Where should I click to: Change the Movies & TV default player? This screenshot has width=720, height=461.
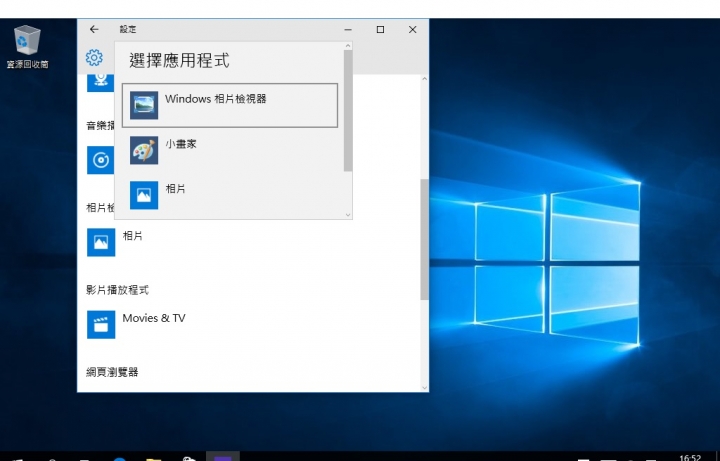point(136,324)
